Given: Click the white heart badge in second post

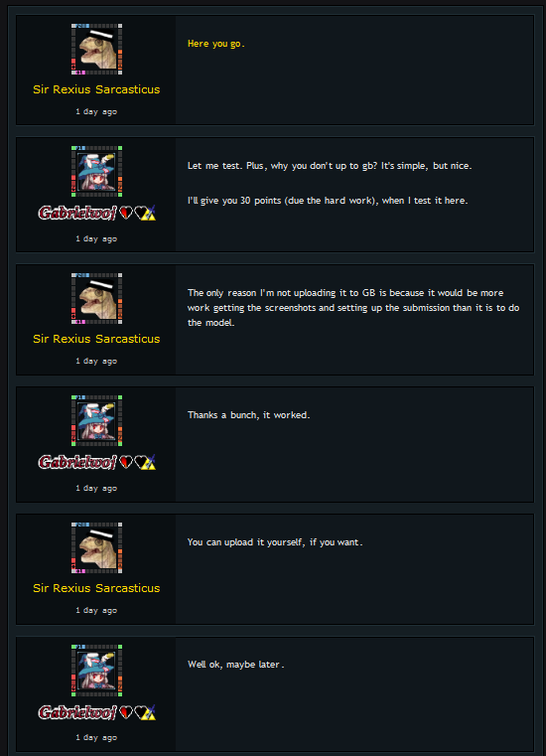Looking at the screenshot, I should 141,213.
